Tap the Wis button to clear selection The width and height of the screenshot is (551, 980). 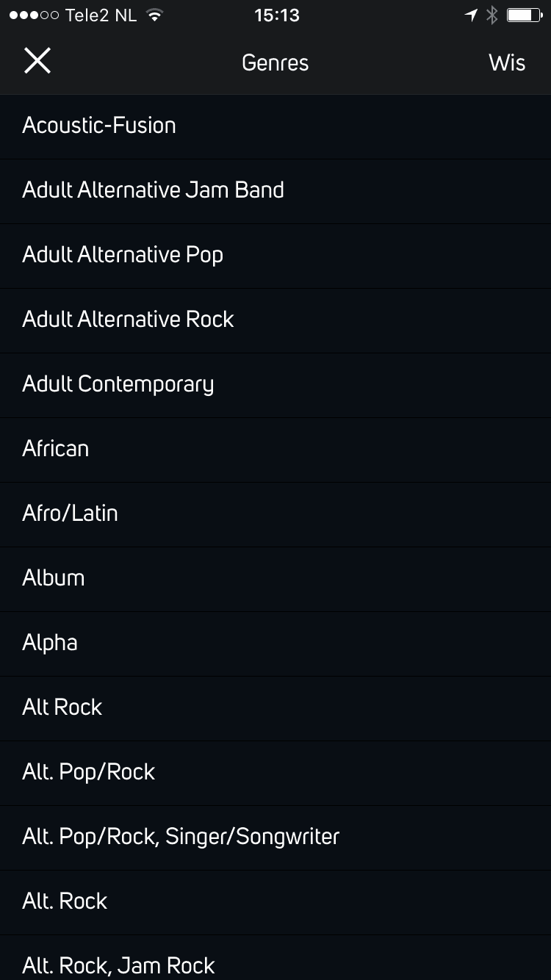pyautogui.click(x=507, y=62)
